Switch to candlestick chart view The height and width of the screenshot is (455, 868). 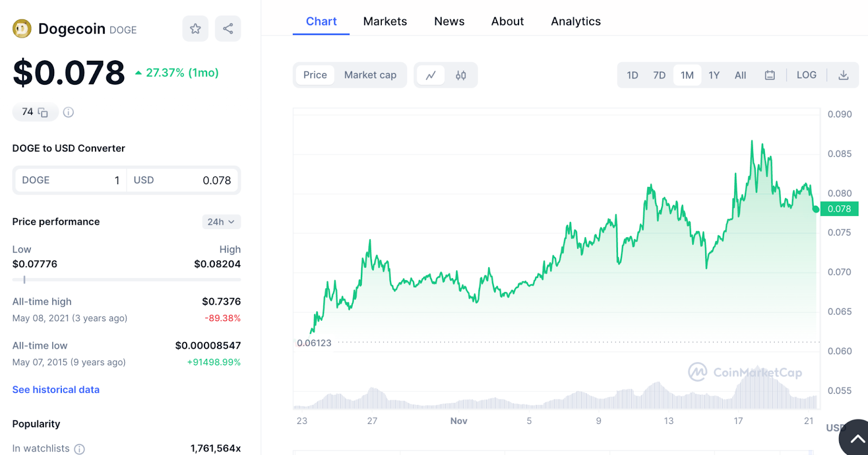pos(461,75)
